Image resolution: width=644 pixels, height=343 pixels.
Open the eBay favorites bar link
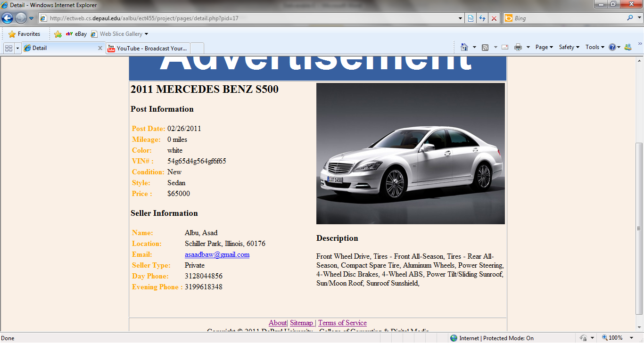pyautogui.click(x=76, y=34)
